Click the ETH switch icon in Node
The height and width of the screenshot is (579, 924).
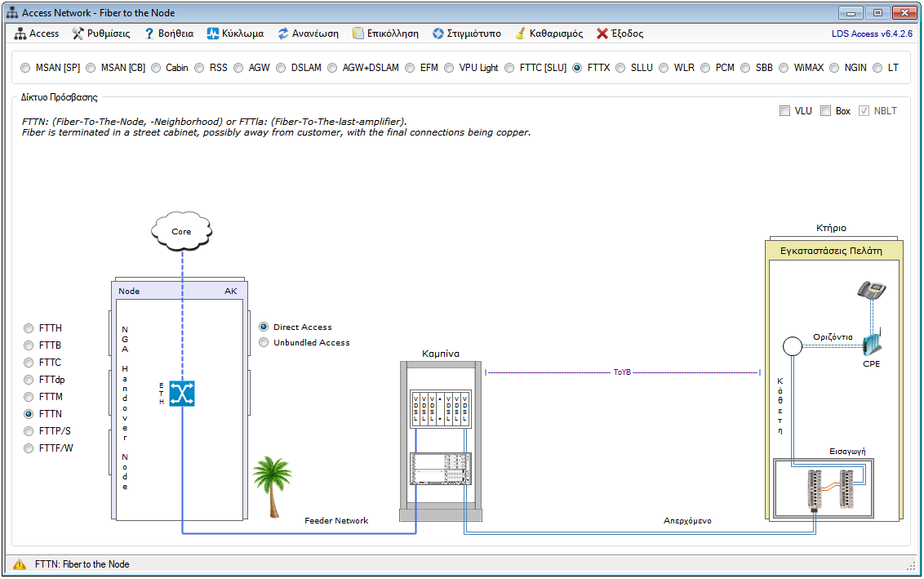pos(181,394)
